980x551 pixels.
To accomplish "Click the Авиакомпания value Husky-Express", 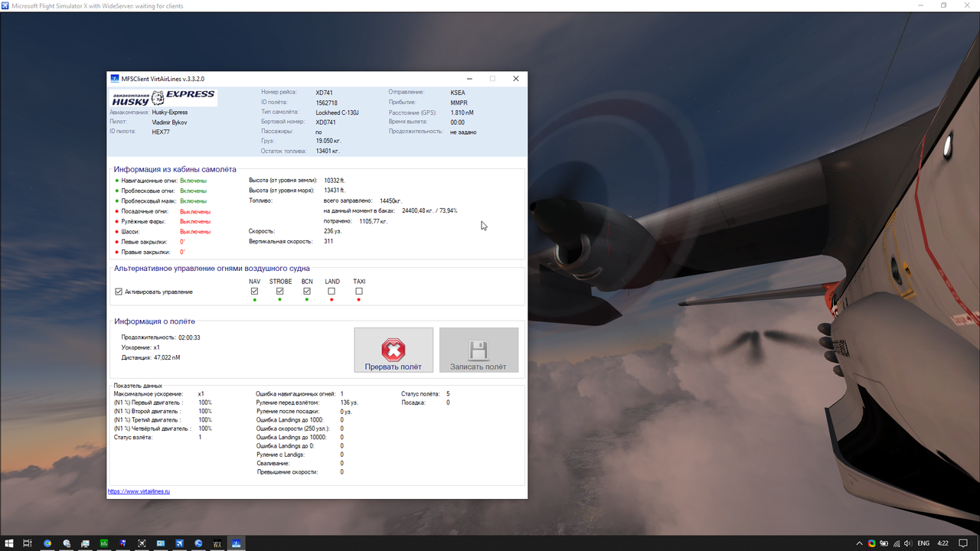I will [170, 112].
